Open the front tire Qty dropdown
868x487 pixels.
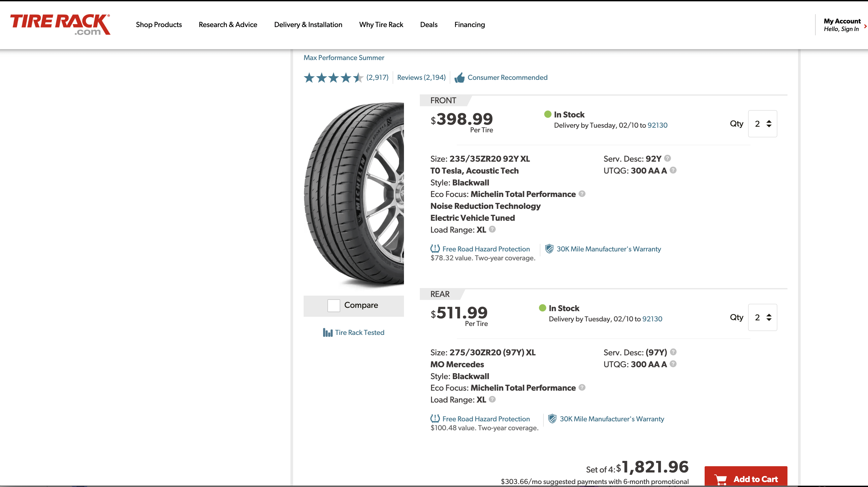(762, 124)
